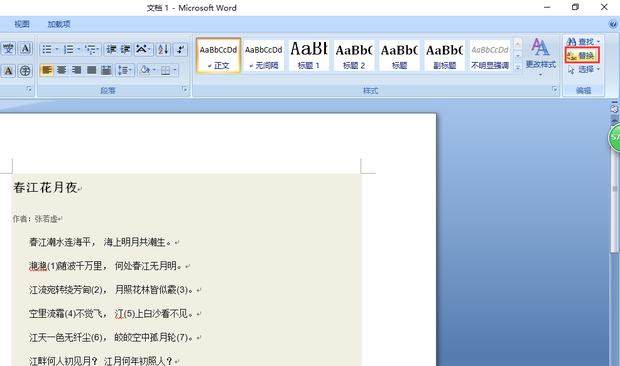Toggle align text left

click(x=47, y=70)
